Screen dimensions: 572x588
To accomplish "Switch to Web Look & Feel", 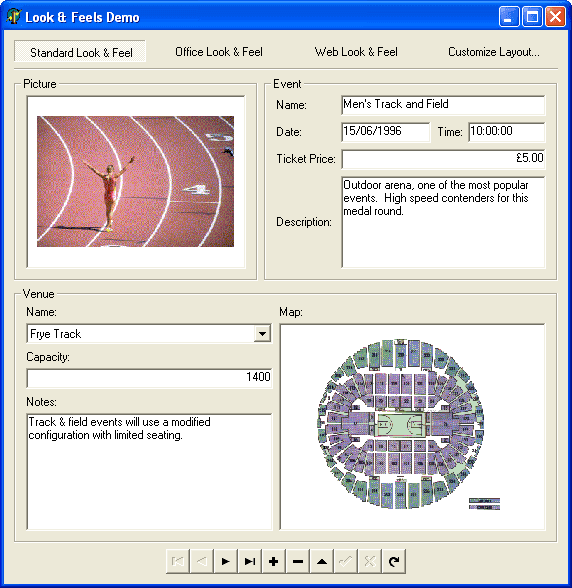I will pyautogui.click(x=356, y=52).
